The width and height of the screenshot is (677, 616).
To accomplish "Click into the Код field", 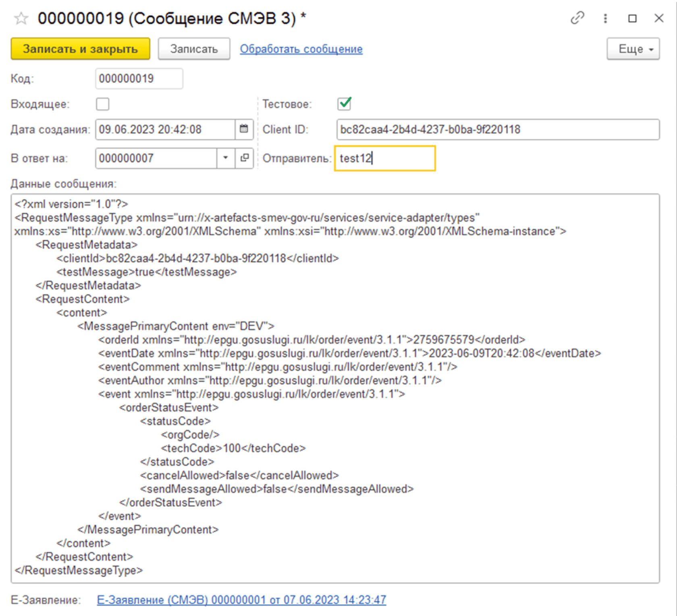I will [x=139, y=79].
